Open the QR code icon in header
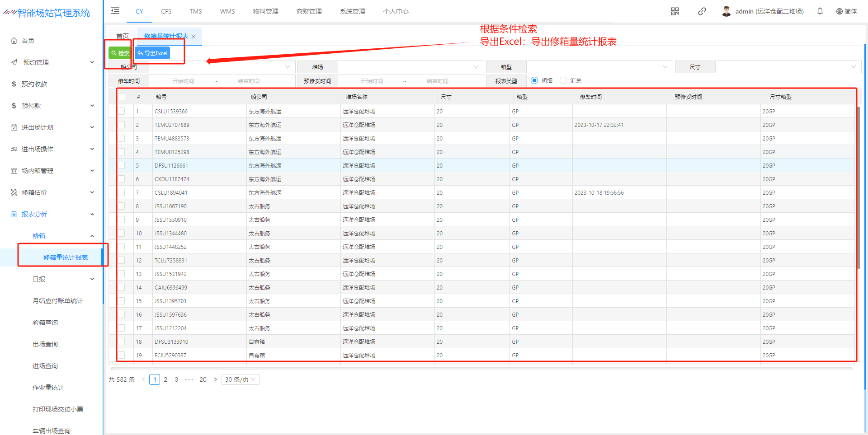 (x=675, y=11)
